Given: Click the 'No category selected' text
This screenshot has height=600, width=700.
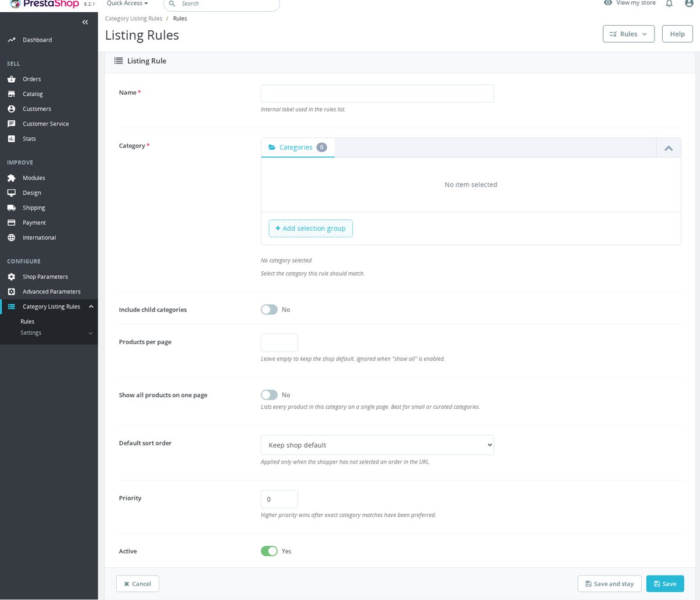Looking at the screenshot, I should coord(286,261).
